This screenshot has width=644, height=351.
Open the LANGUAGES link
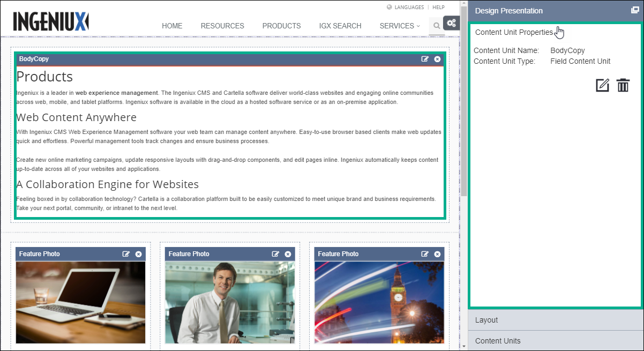coord(409,8)
